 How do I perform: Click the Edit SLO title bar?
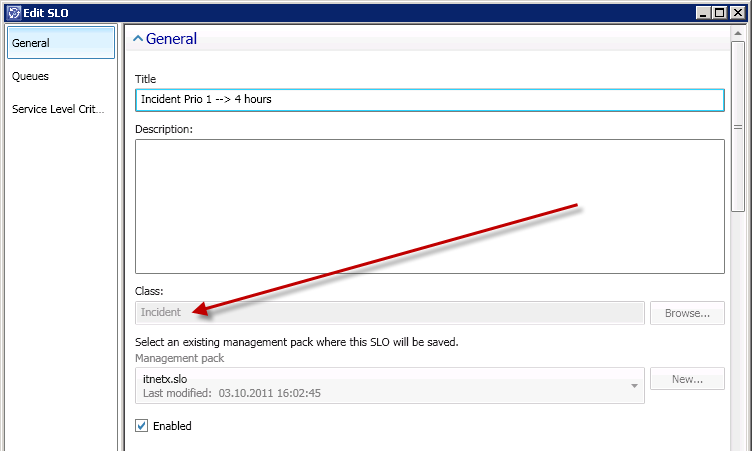350,11
